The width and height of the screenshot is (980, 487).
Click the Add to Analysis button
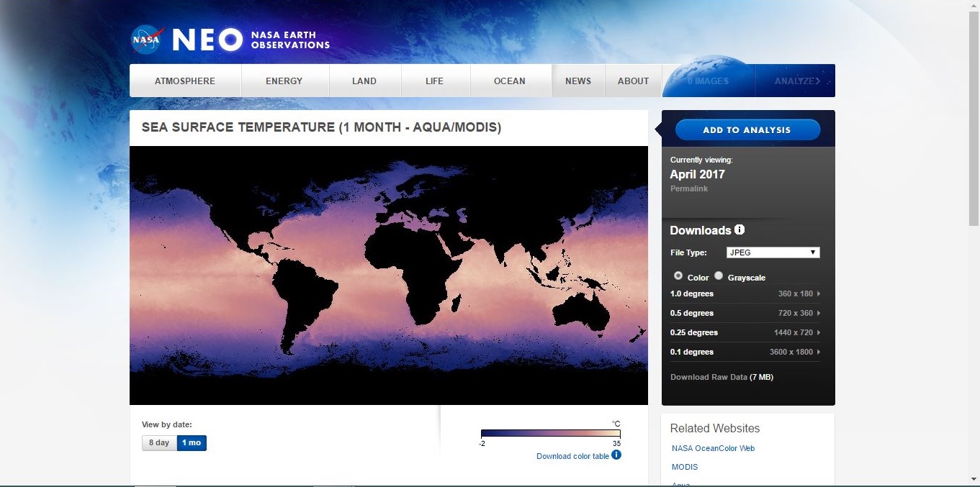747,130
